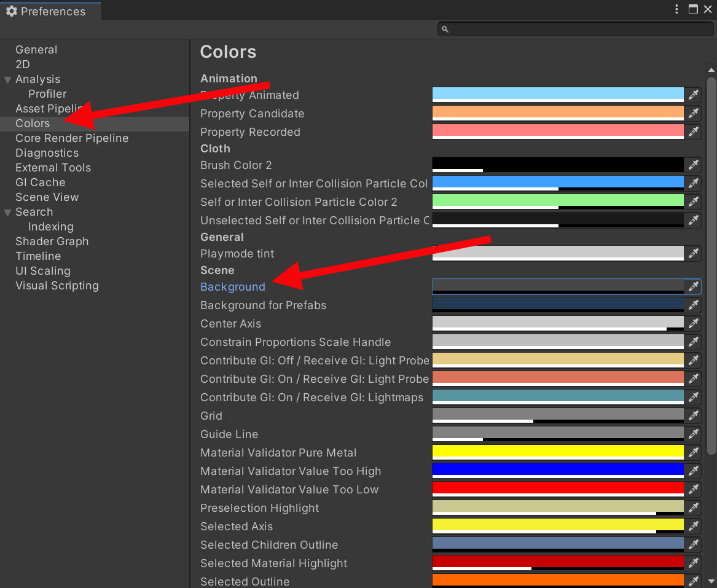Open GI Cache preferences
717x588 pixels.
40,182
